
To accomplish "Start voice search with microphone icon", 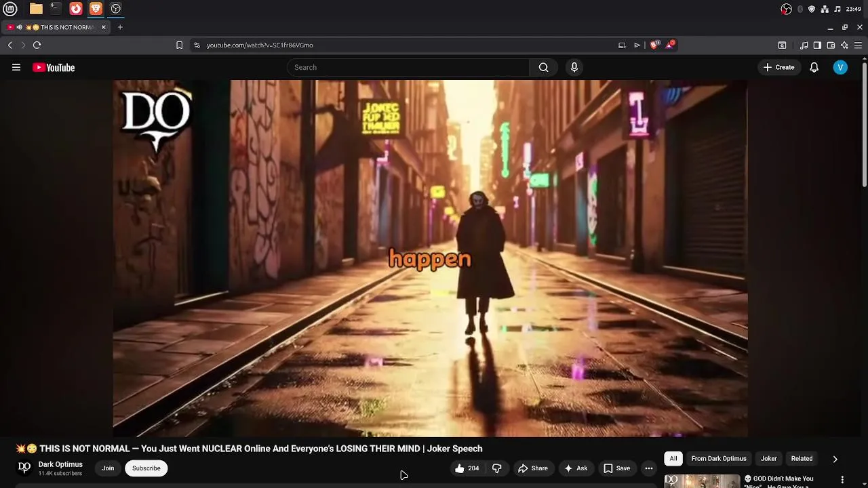I will click(x=574, y=67).
